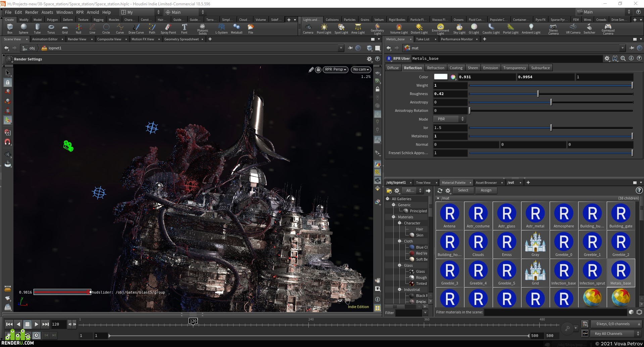The image size is (644, 347).
Task: Open the Render menu
Action: pos(32,12)
